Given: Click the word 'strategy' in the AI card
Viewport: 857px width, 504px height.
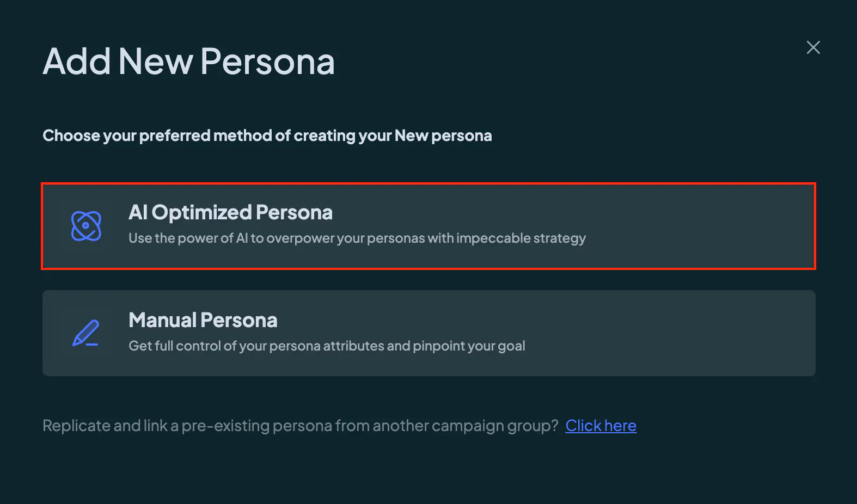Looking at the screenshot, I should click(560, 239).
